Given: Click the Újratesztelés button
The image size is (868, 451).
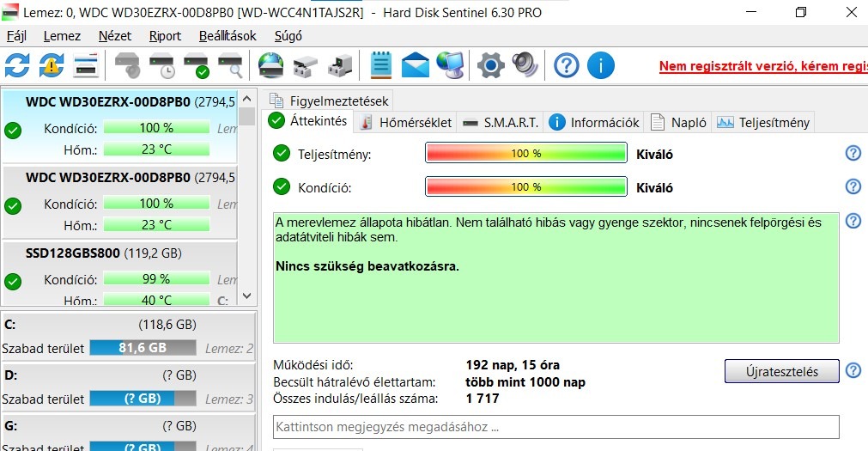Looking at the screenshot, I should click(x=781, y=371).
